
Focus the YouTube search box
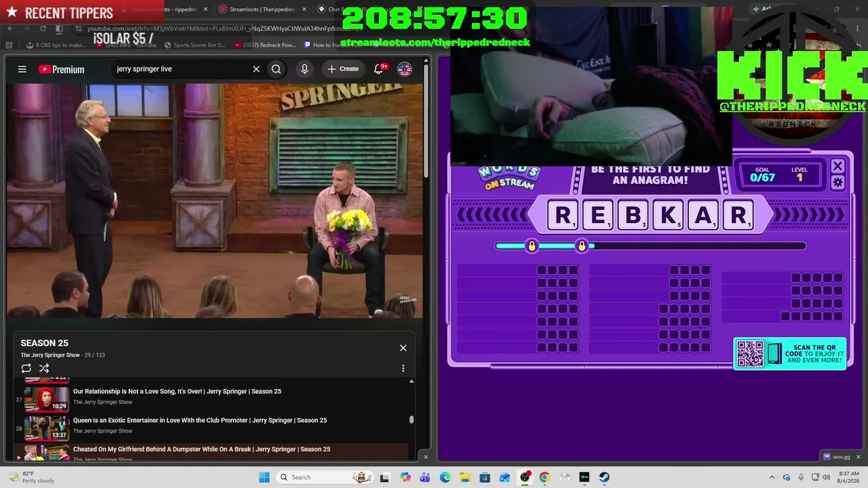point(180,69)
